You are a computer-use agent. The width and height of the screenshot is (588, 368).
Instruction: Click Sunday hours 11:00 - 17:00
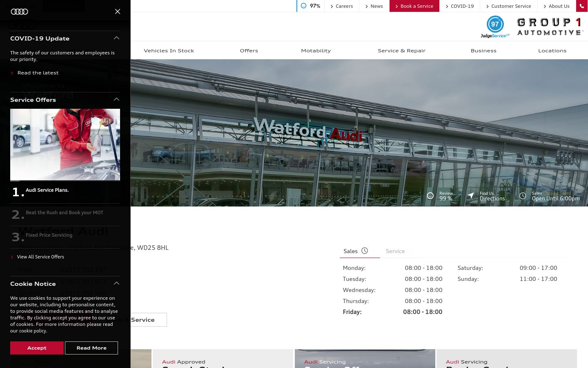(538, 279)
